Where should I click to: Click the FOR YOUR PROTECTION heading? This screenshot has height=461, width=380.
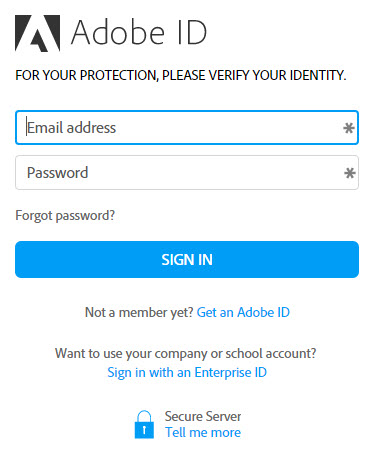click(x=181, y=75)
